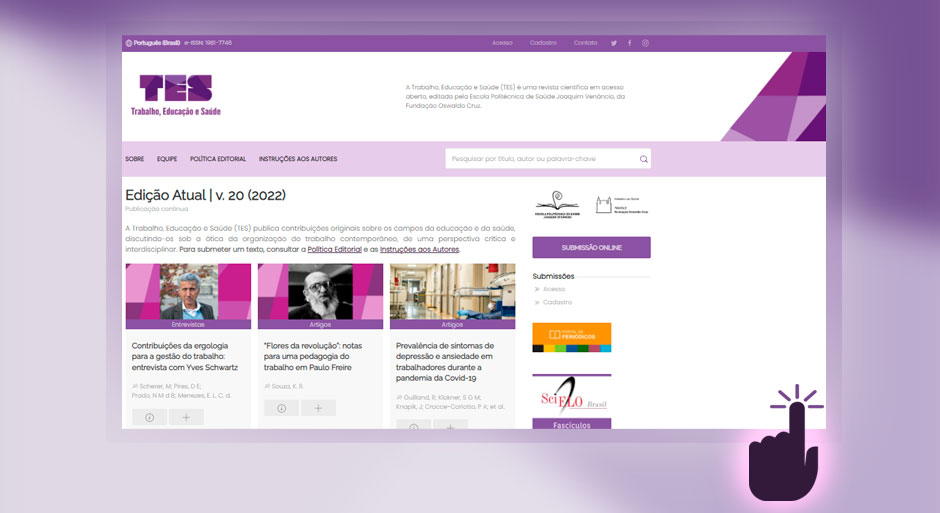Image resolution: width=940 pixels, height=513 pixels.
Task: Open Paulo Freire article thumbnail
Action: pyautogui.click(x=320, y=292)
